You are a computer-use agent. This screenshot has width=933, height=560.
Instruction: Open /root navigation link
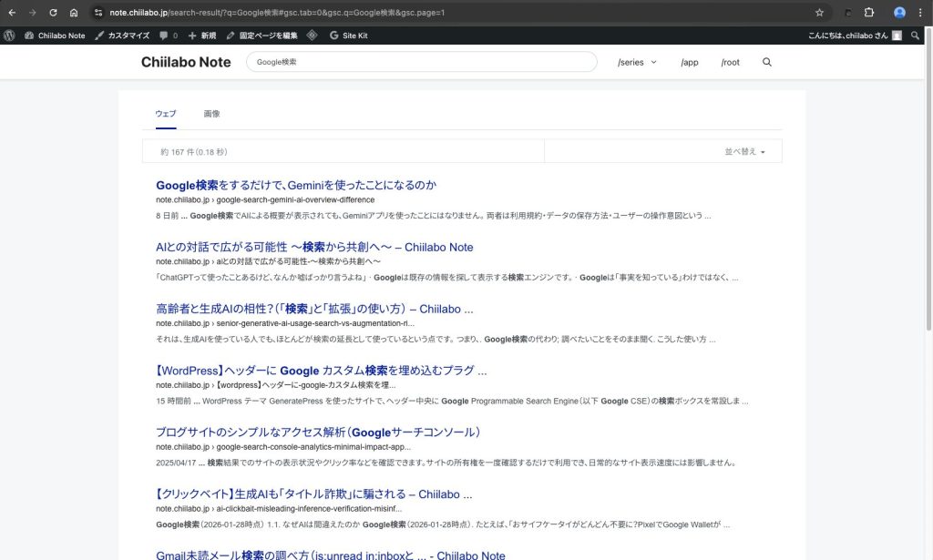730,62
